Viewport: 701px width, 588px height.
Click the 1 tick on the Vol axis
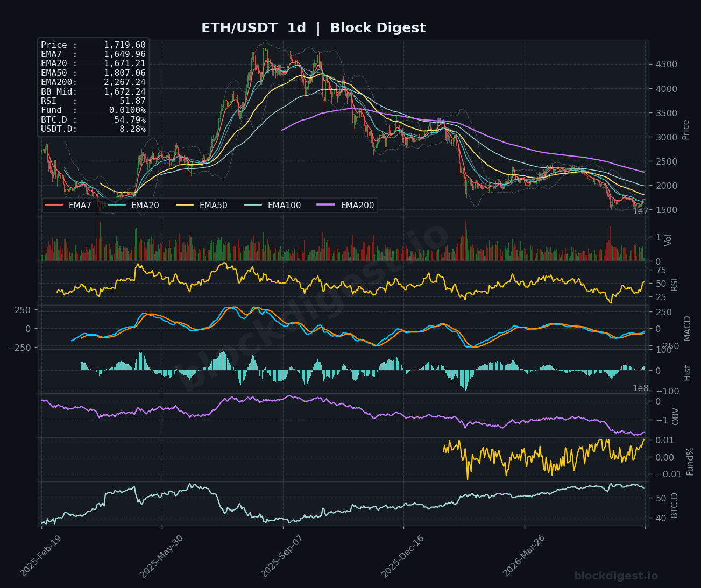659,237
